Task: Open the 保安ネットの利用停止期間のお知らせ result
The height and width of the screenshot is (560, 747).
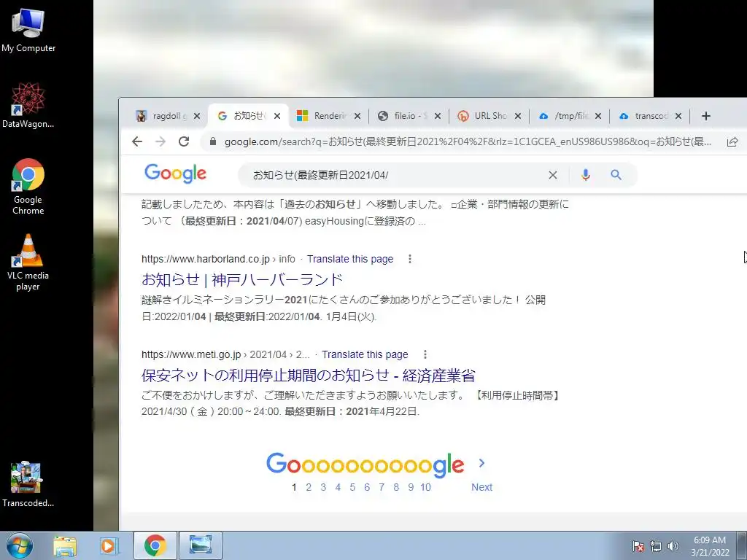Action: [x=309, y=376]
